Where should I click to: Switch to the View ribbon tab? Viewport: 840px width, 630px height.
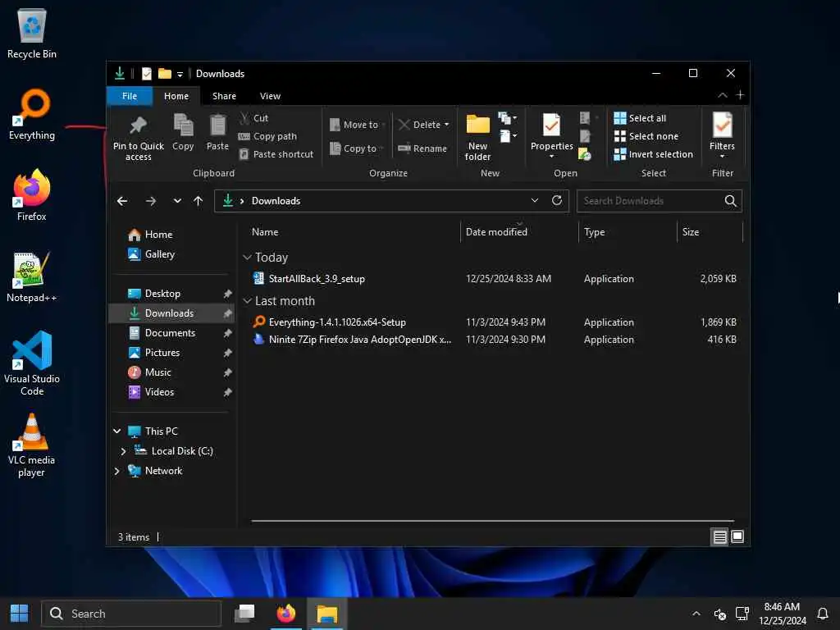[x=270, y=96]
